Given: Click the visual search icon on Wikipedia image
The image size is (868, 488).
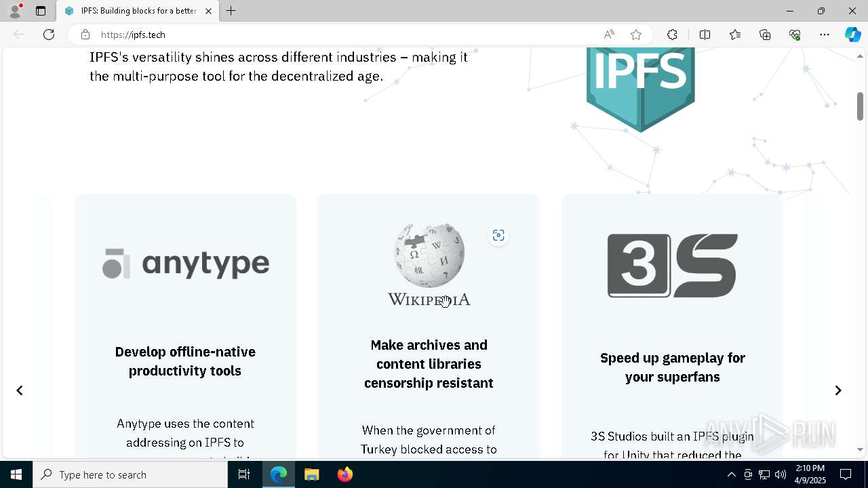Looking at the screenshot, I should [x=498, y=235].
